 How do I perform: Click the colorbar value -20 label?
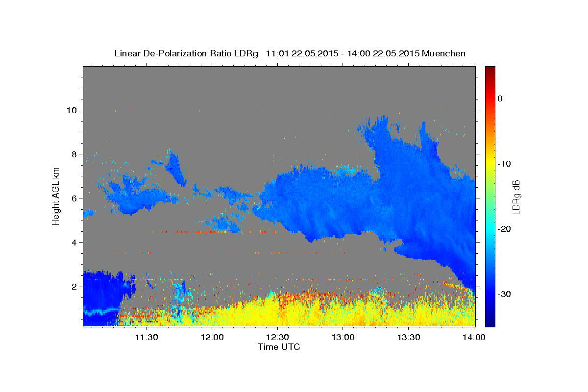click(x=505, y=229)
